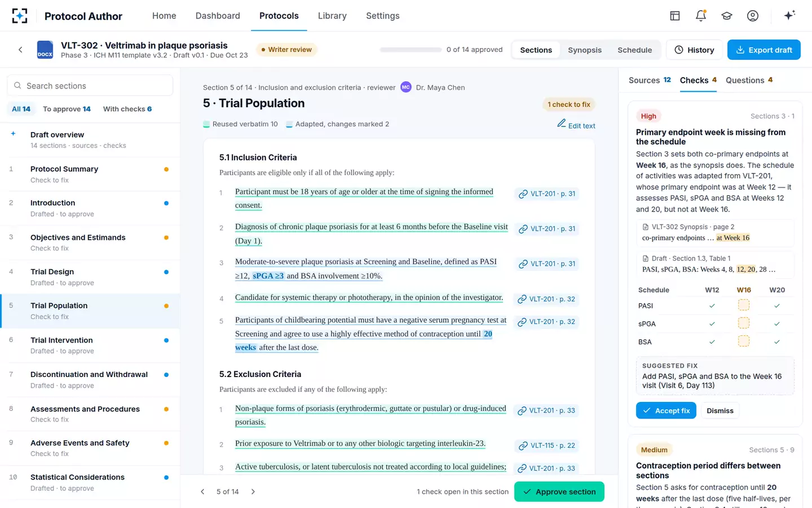Open Draft overview in sidebar
812x508 pixels.
coord(90,139)
